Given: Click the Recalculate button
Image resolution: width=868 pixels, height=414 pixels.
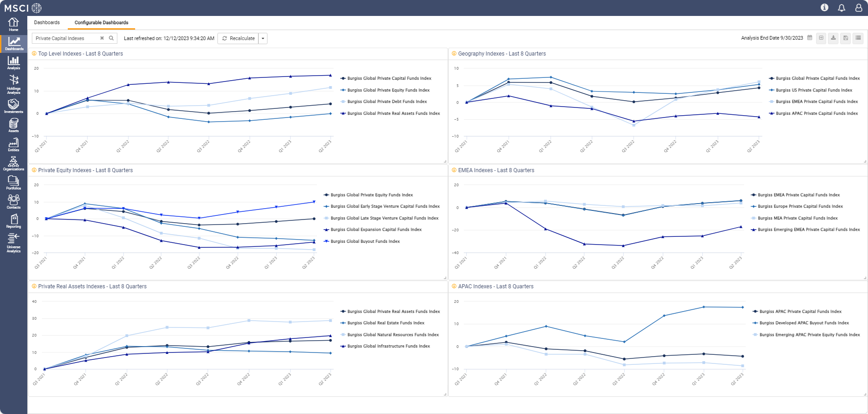Looking at the screenshot, I should tap(238, 39).
